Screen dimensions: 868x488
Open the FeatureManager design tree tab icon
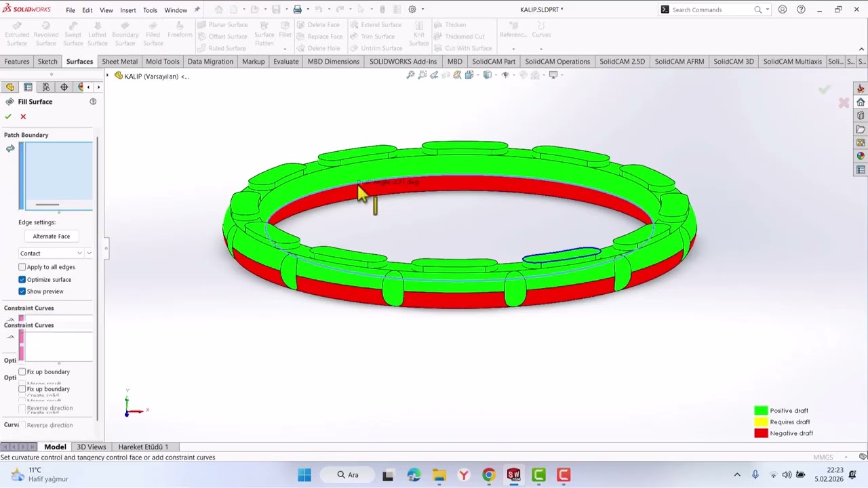(x=10, y=87)
